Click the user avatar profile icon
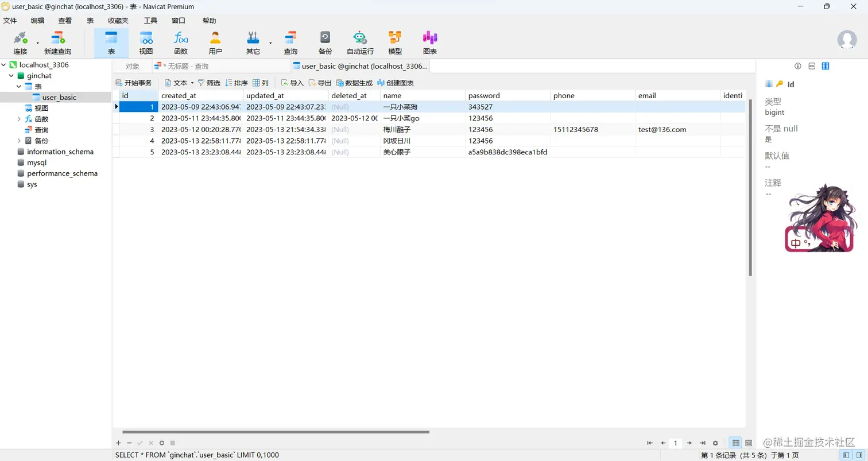This screenshot has width=868, height=461. tap(847, 40)
